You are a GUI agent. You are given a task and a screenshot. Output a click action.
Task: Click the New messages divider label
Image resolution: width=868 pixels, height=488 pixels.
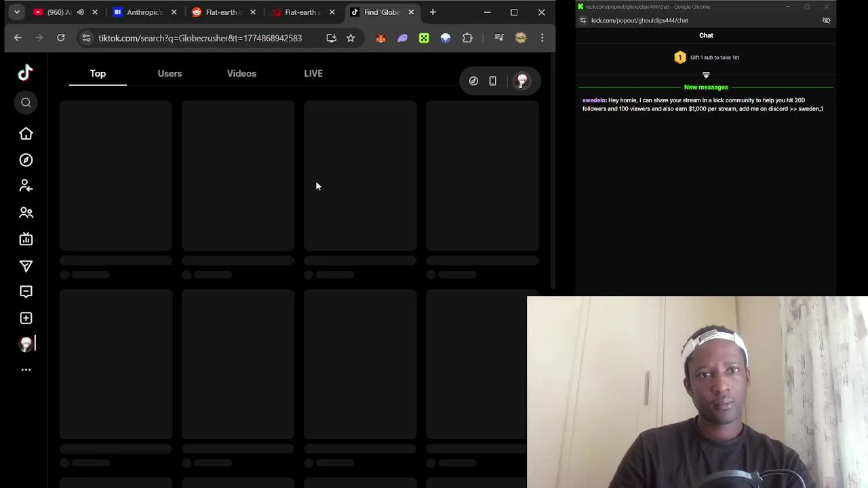coord(706,87)
